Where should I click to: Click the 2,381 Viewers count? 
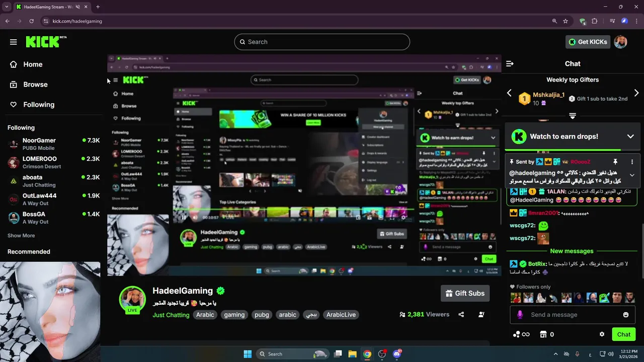tap(424, 314)
